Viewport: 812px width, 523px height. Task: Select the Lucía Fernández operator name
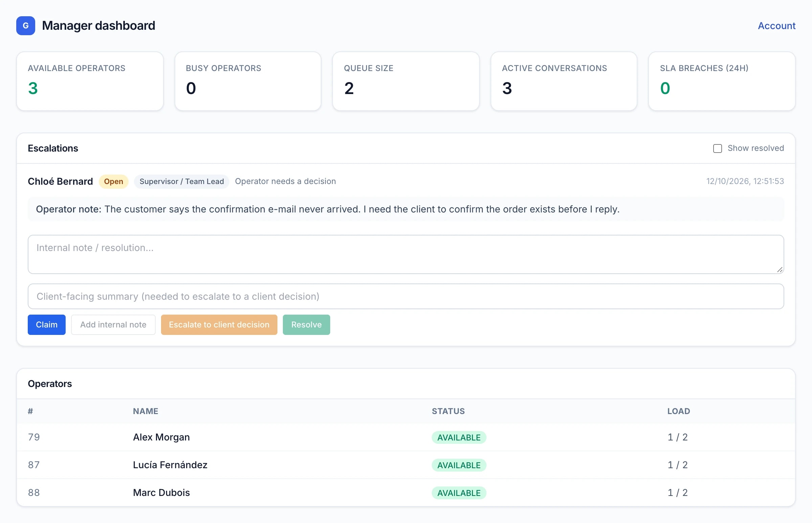point(170,465)
